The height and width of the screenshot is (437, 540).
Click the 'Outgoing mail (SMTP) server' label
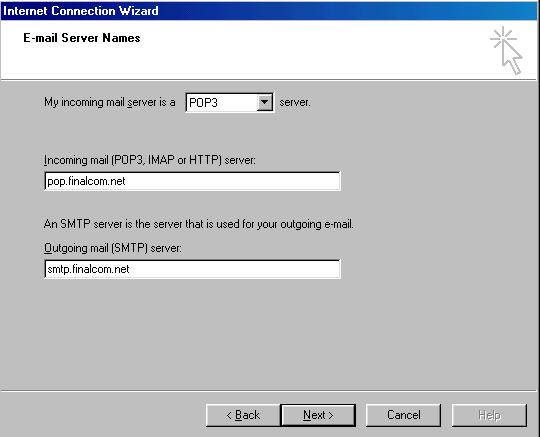(113, 248)
